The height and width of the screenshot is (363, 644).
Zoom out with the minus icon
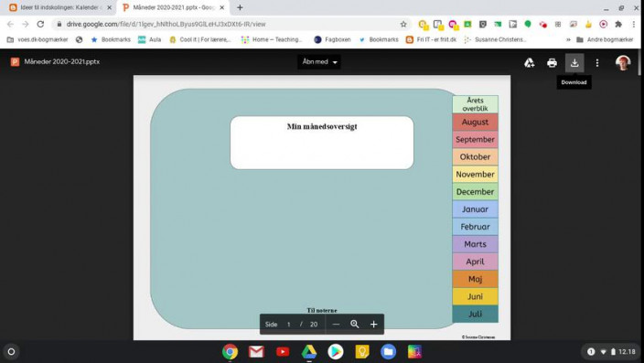pos(336,324)
